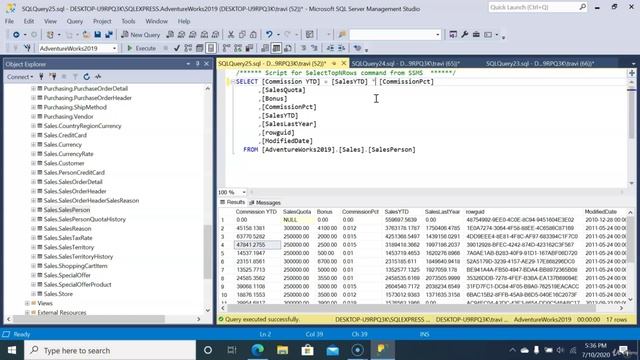
Task: Switch to the SQLQuery23.sql tab
Action: (x=540, y=63)
